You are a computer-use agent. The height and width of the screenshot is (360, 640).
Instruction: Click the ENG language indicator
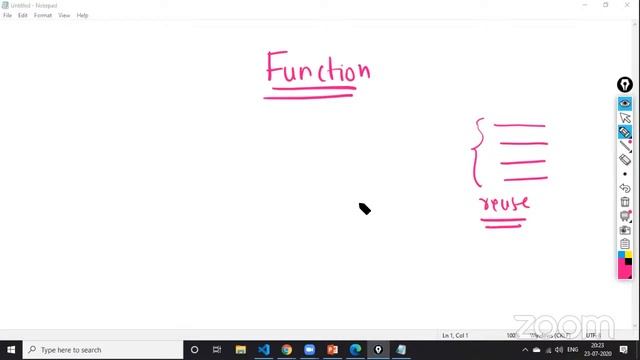click(573, 350)
